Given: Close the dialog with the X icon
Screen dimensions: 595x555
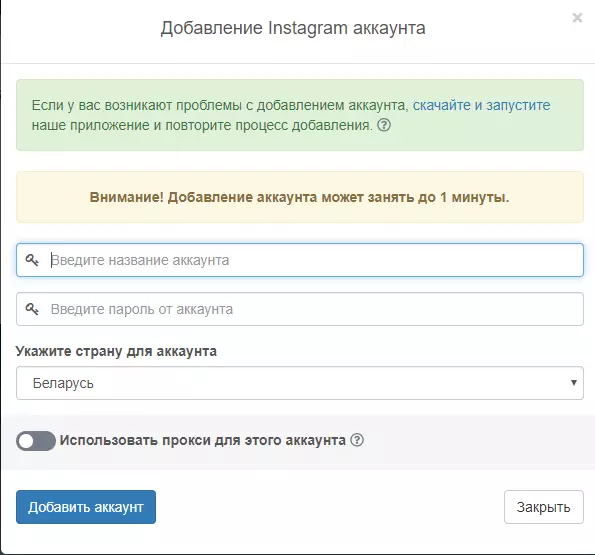Looking at the screenshot, I should tap(577, 17).
